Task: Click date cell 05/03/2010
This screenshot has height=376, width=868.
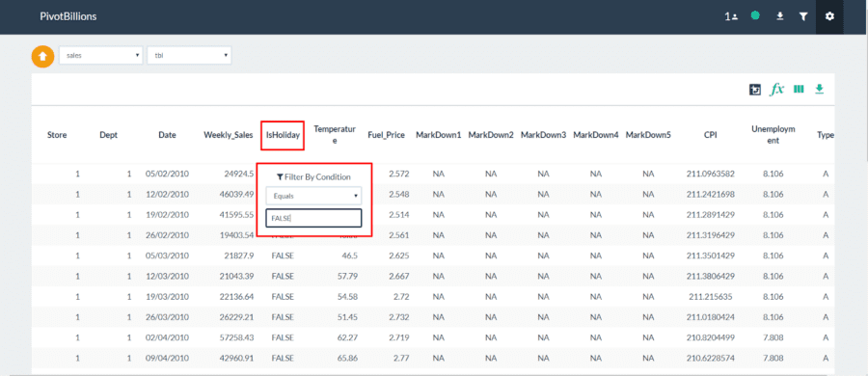Action: pos(168,255)
